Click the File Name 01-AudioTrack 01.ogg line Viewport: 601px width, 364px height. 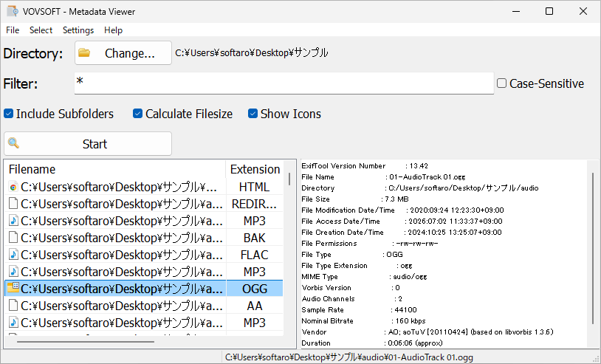click(x=383, y=177)
